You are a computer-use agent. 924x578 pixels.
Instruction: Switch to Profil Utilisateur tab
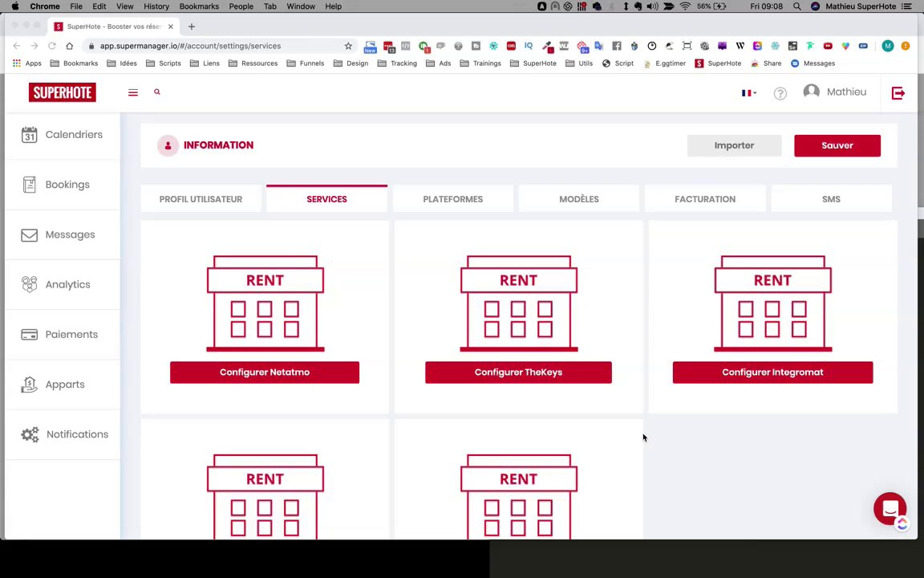pos(201,199)
